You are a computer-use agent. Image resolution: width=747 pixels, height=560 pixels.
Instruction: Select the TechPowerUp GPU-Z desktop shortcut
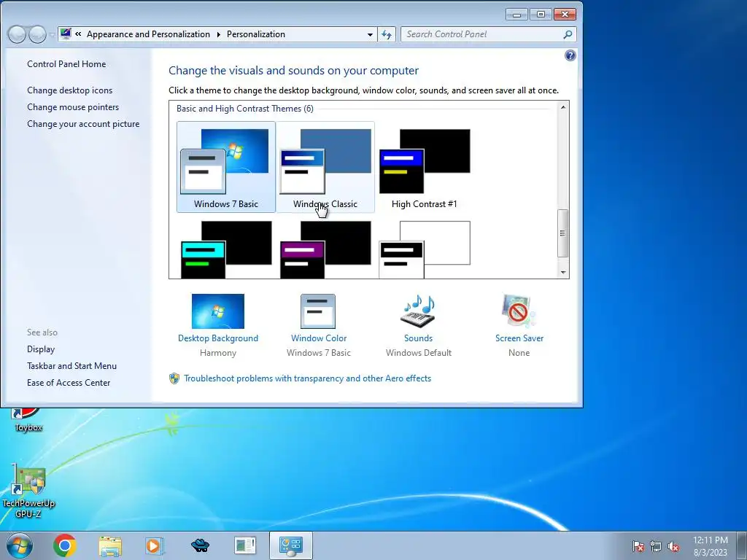[x=28, y=491]
